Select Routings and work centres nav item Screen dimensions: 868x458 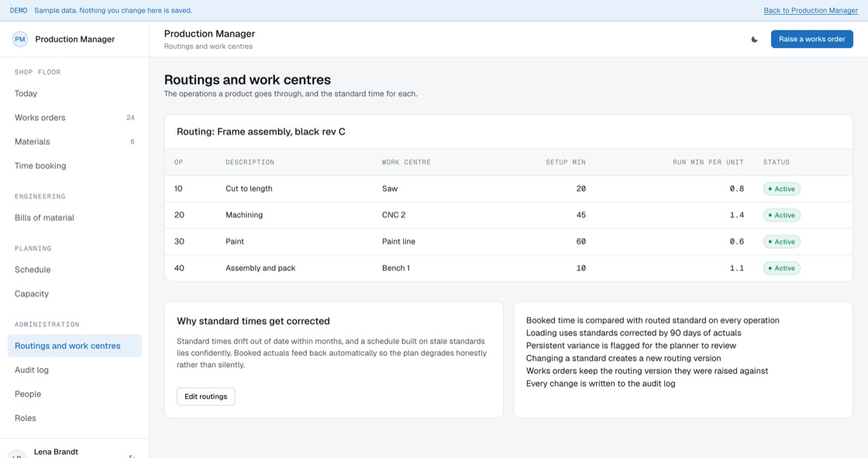74,346
